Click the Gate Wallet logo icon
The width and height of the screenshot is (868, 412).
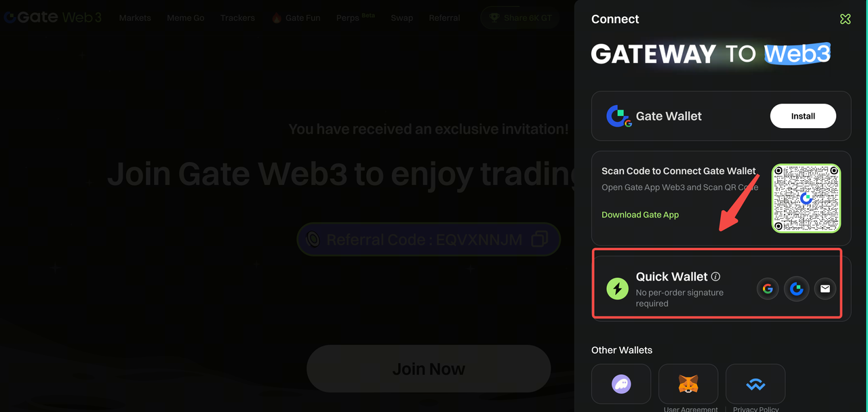tap(618, 117)
